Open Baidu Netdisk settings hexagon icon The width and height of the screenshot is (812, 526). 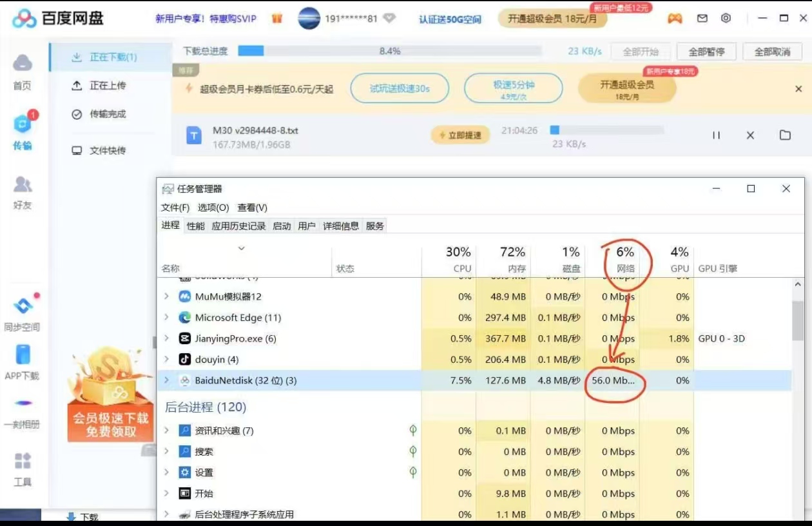726,18
